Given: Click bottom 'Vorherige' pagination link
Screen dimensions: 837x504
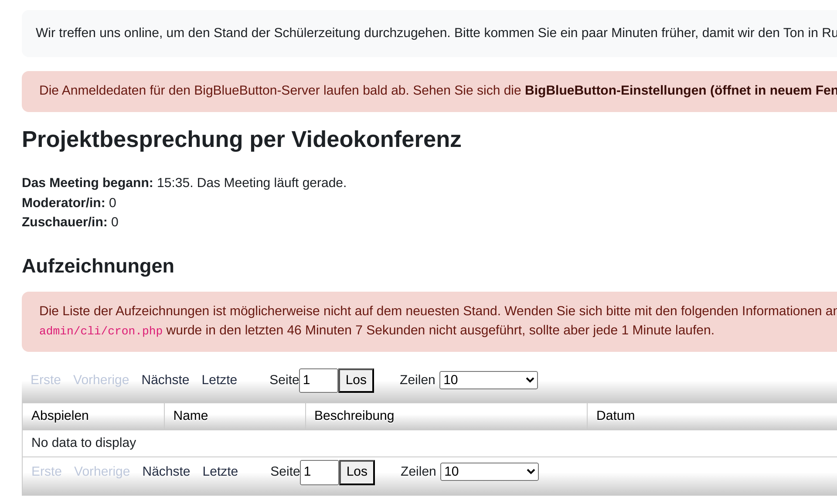Looking at the screenshot, I should pos(102,471).
